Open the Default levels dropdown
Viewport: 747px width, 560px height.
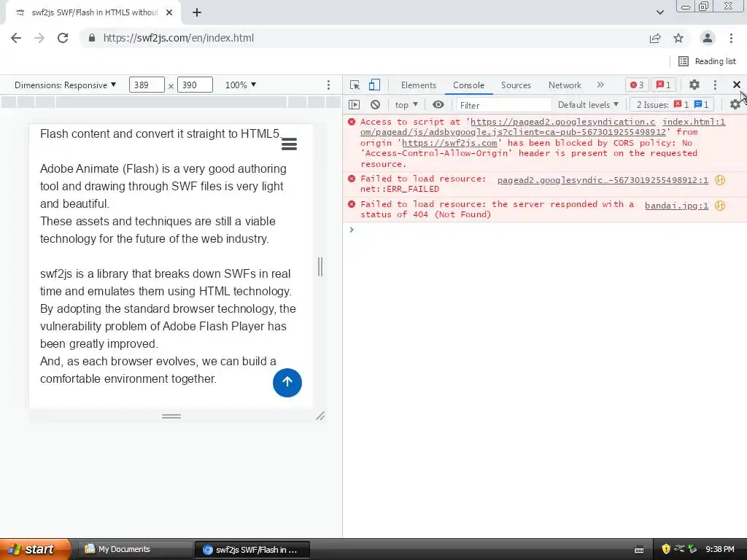pyautogui.click(x=588, y=105)
